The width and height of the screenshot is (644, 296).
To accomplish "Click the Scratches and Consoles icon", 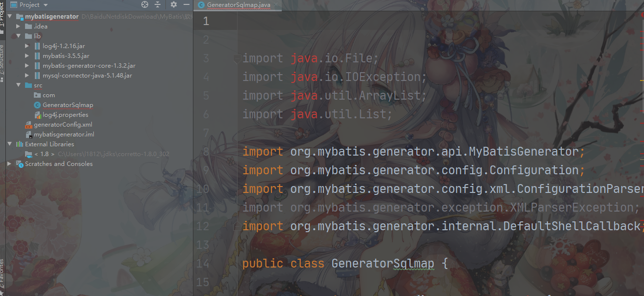I will pyautogui.click(x=20, y=164).
